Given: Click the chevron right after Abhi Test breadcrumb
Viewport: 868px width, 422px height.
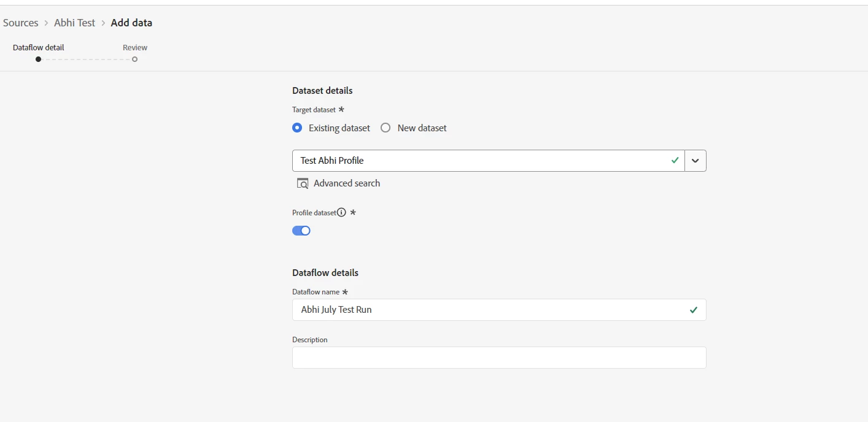Looking at the screenshot, I should tap(103, 23).
